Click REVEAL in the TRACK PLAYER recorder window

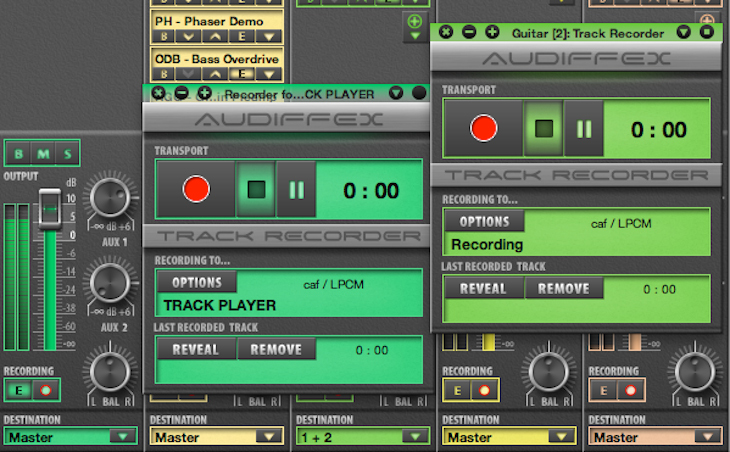pyautogui.click(x=196, y=350)
